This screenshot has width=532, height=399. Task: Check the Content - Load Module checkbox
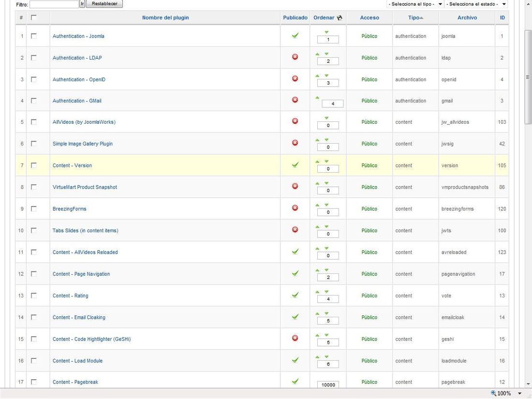point(33,361)
